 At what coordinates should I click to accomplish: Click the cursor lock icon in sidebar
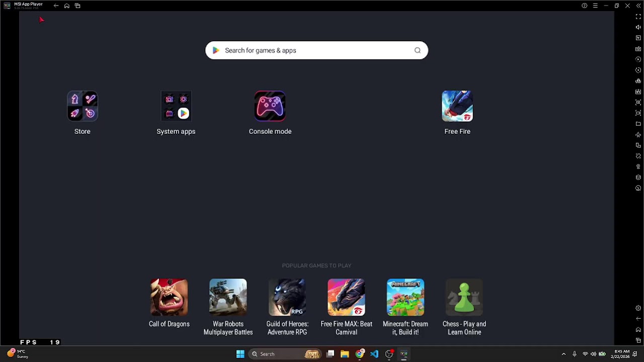point(638,38)
